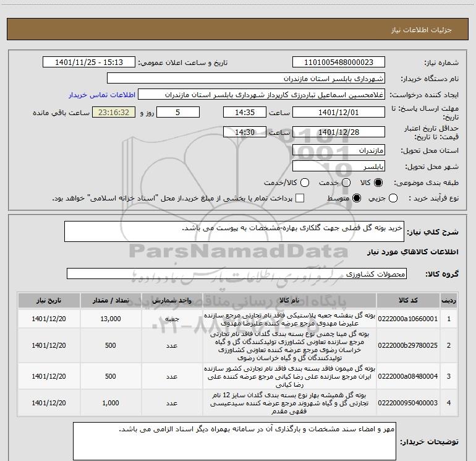This screenshot has height=461, width=476.
Task: Click quantity cell 13,000
Action: (111, 319)
